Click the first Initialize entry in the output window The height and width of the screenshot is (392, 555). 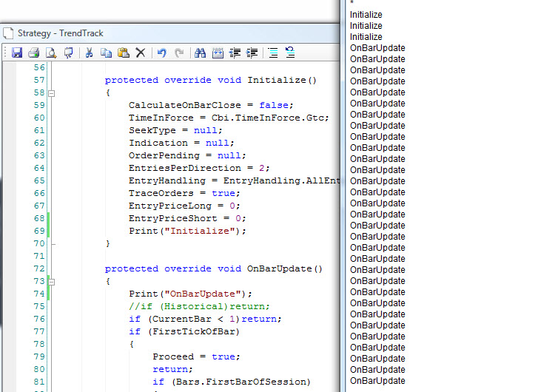[x=366, y=15]
